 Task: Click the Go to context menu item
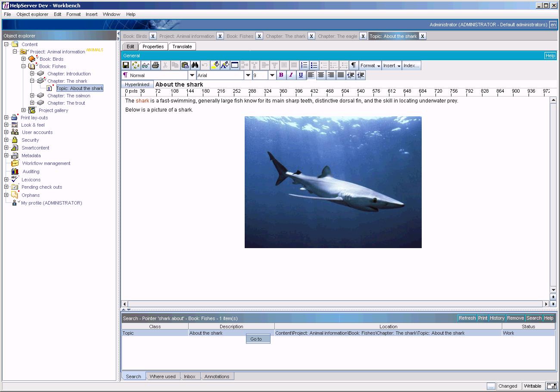pyautogui.click(x=258, y=339)
